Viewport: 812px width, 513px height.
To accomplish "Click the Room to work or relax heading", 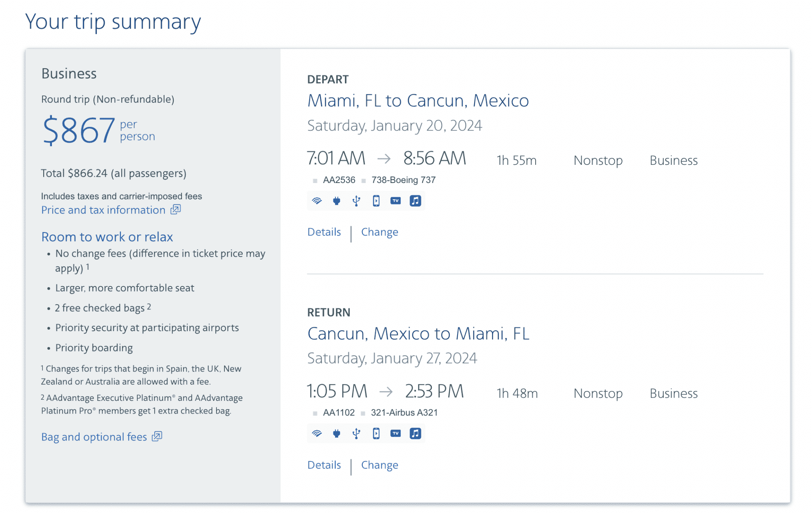I will pos(107,236).
